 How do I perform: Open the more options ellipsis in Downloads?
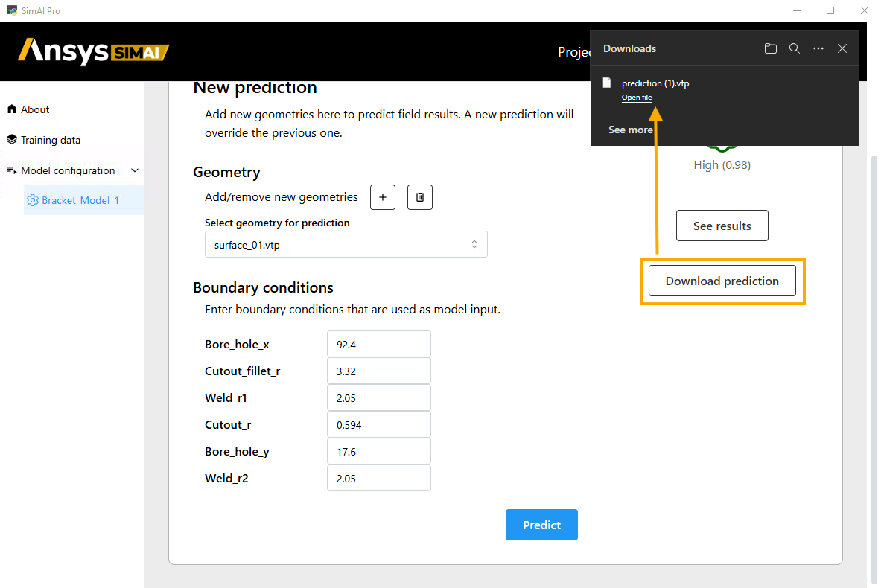pos(818,48)
